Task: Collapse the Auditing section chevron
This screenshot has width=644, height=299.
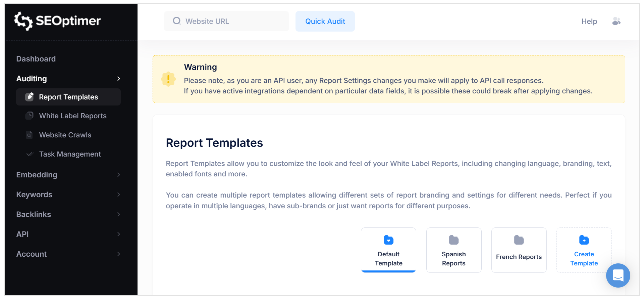Action: click(x=118, y=79)
